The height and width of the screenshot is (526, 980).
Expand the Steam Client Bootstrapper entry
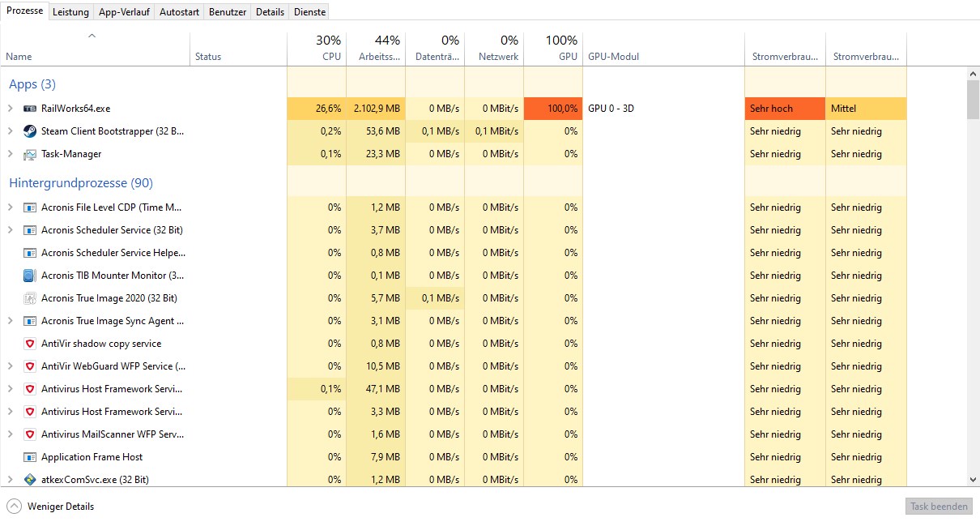coord(10,131)
